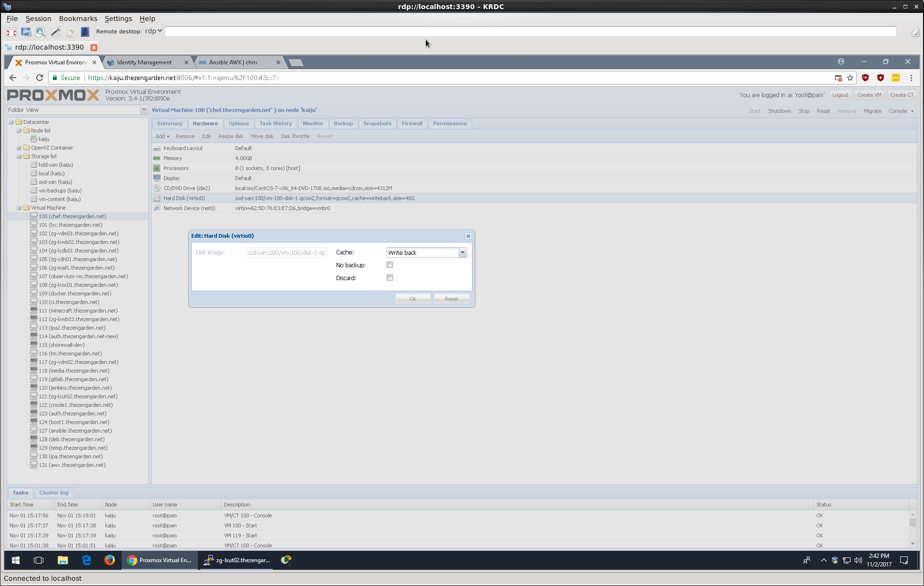
Task: Click the Create CT button
Action: coord(902,95)
